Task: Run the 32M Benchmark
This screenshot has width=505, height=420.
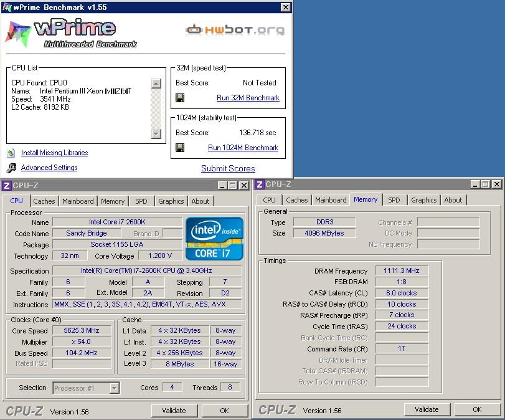Action: click(248, 98)
